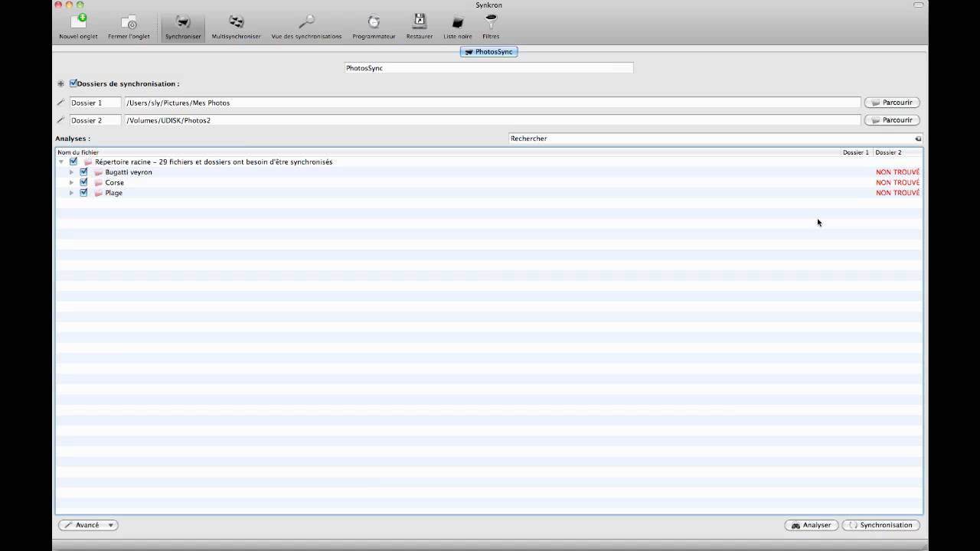Click the Rechercher search field
This screenshot has height=551, width=980.
click(716, 139)
